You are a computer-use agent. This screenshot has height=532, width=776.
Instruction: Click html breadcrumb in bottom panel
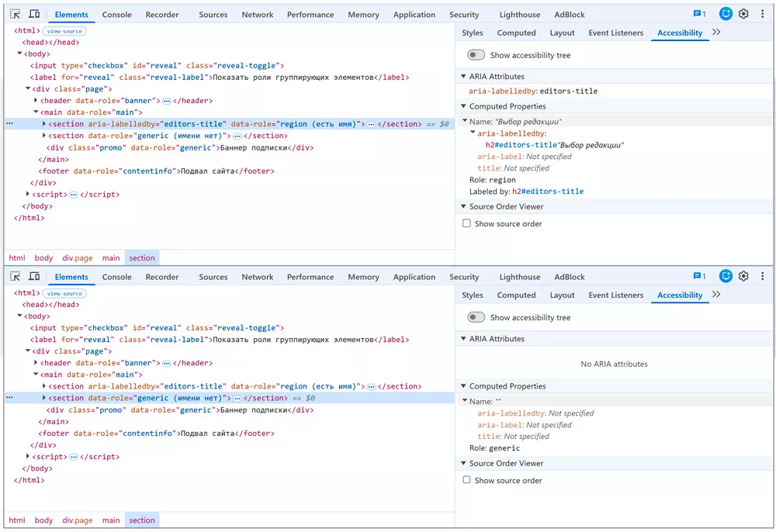pyautogui.click(x=17, y=520)
